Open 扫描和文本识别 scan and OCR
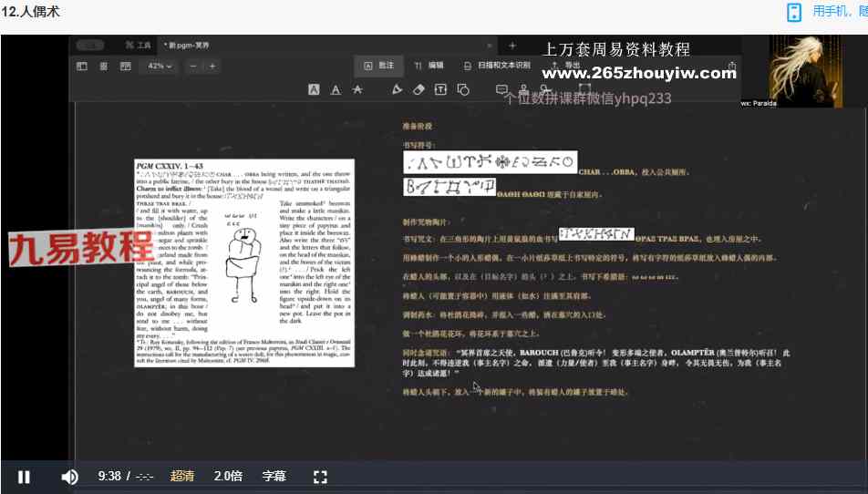Viewport: 868px width, 494px height. click(497, 66)
